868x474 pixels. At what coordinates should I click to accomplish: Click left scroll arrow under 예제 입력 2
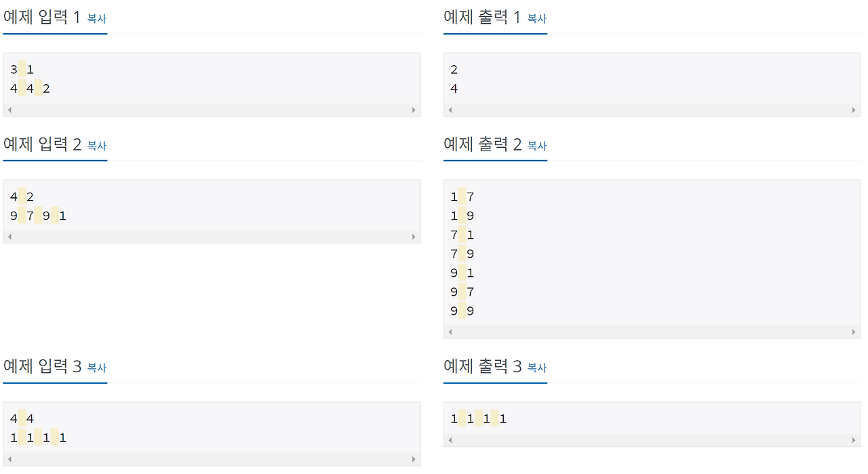(9, 237)
